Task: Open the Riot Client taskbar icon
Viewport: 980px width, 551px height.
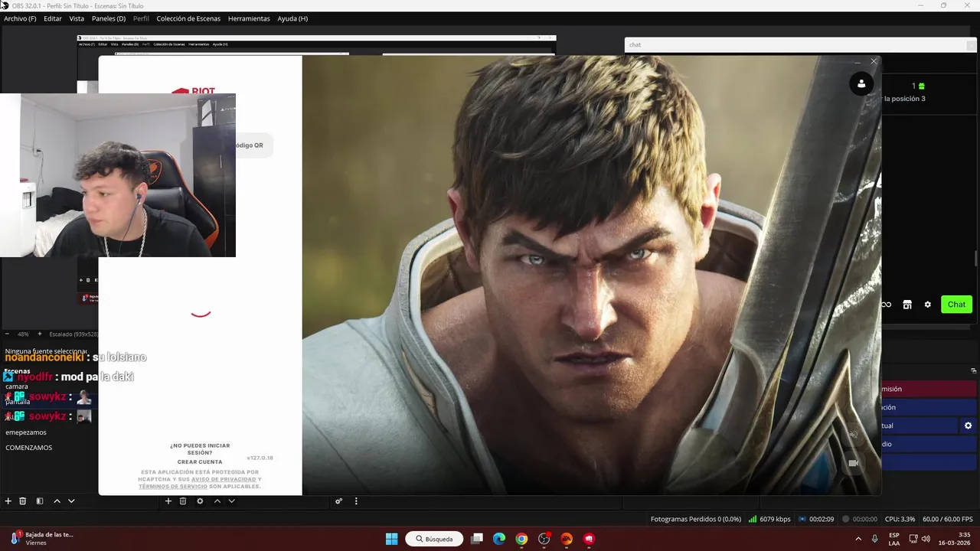Action: point(589,539)
